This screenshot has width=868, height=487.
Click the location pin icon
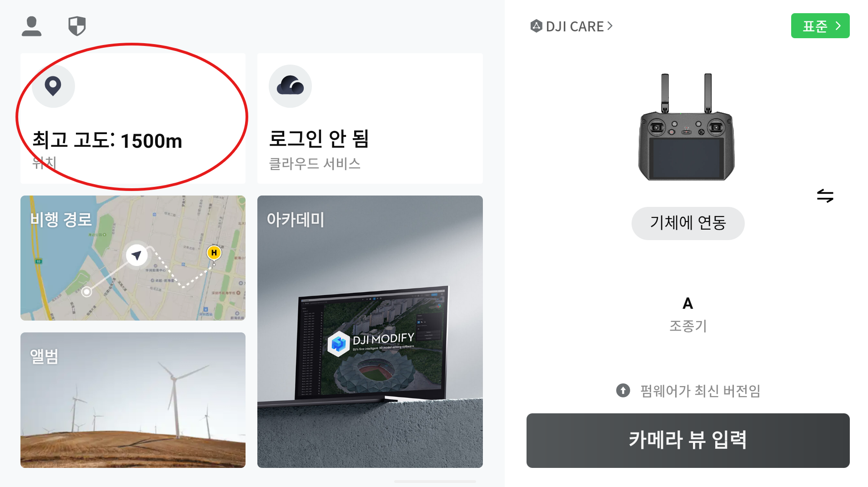[x=53, y=86]
